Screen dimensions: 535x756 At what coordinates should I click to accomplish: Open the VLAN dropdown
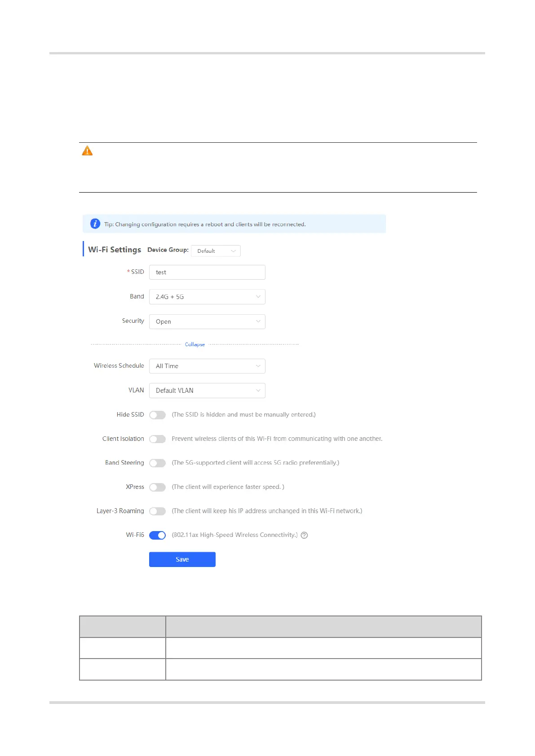point(207,391)
